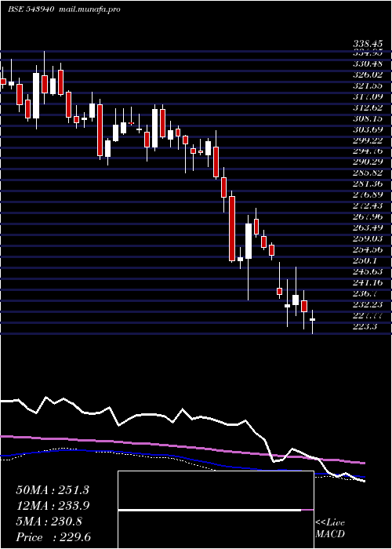Image resolution: width=392 pixels, height=549 pixels.
Task: Click the 241.16 price axis label
Action: click(367, 282)
